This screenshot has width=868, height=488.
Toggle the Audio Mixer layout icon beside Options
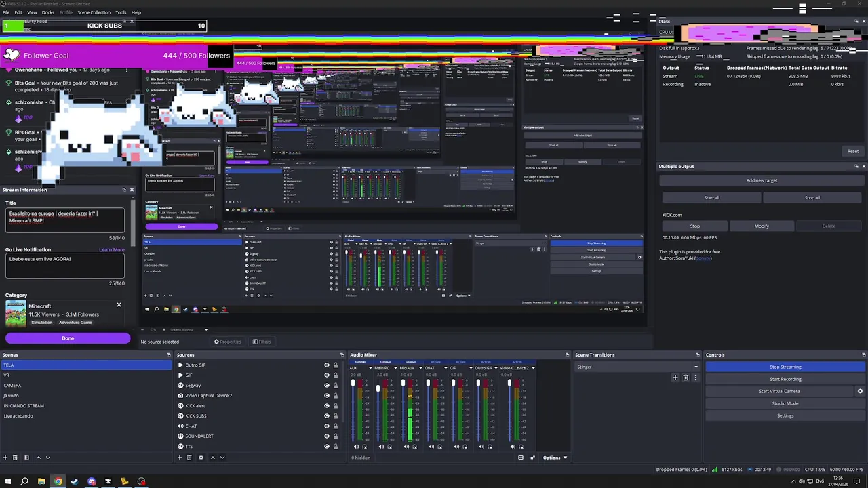click(521, 457)
